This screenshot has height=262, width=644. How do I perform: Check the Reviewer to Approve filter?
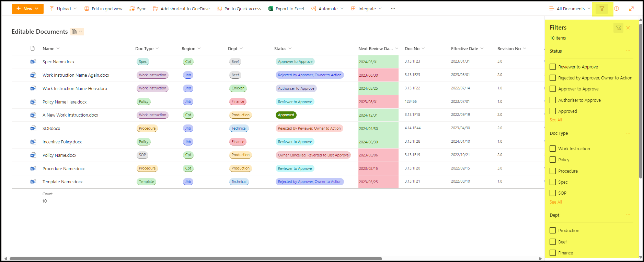point(553,67)
